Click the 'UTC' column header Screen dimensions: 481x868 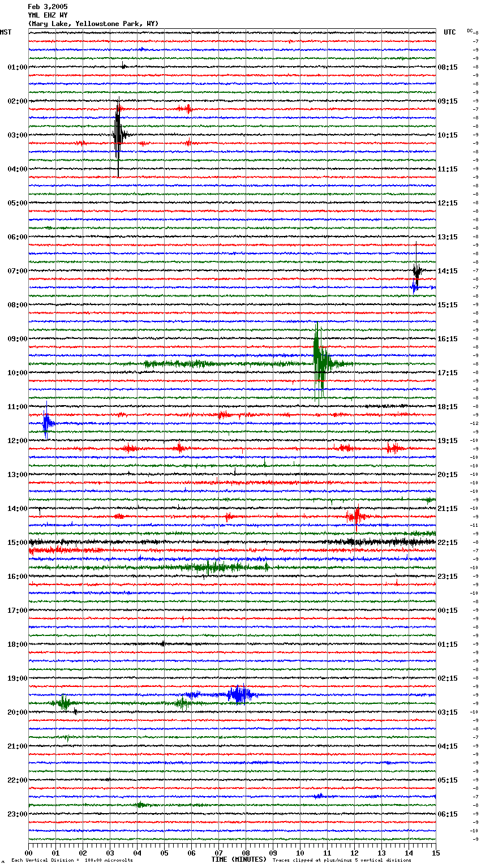tap(450, 32)
